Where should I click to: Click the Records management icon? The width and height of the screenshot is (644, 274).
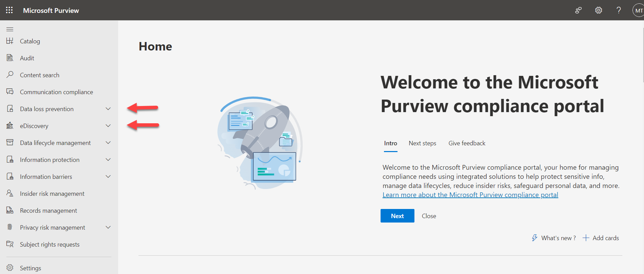pos(10,210)
